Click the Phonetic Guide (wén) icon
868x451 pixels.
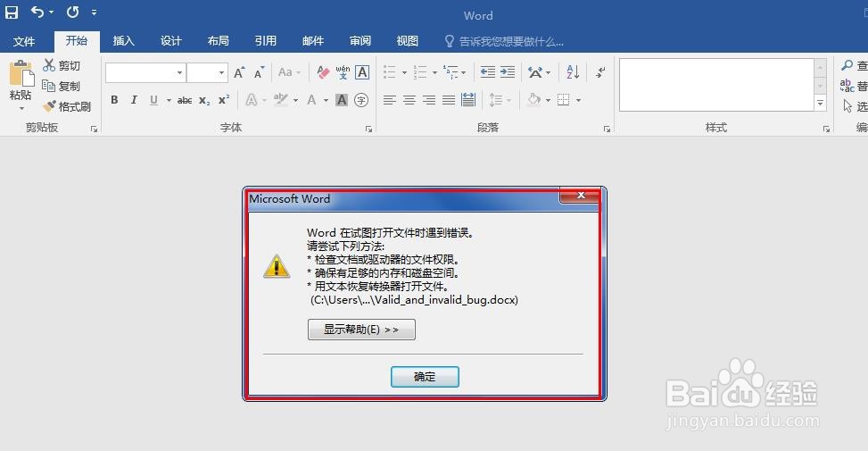(343, 72)
